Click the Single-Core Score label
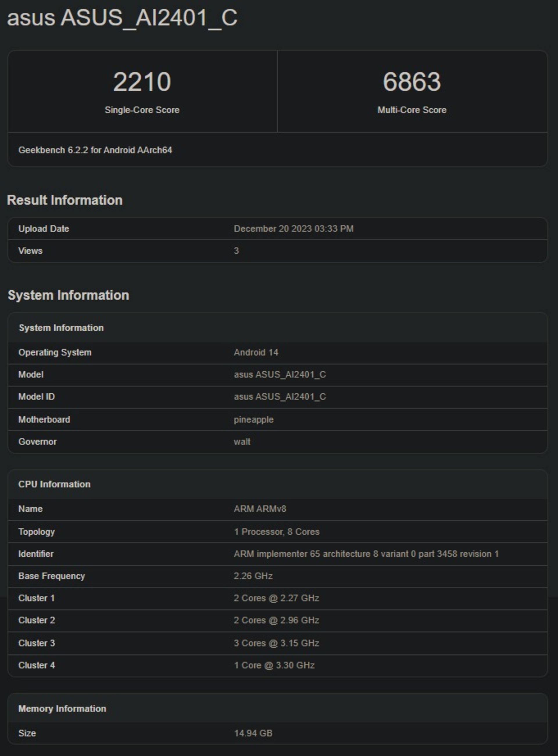558x756 pixels. (142, 110)
